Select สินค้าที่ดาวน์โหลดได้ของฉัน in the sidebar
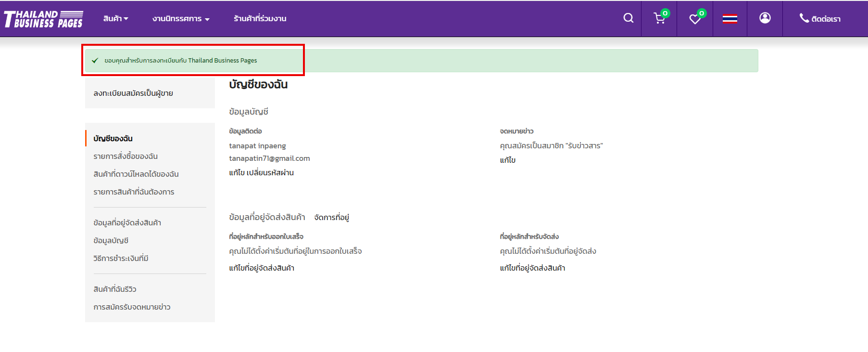 pos(136,174)
